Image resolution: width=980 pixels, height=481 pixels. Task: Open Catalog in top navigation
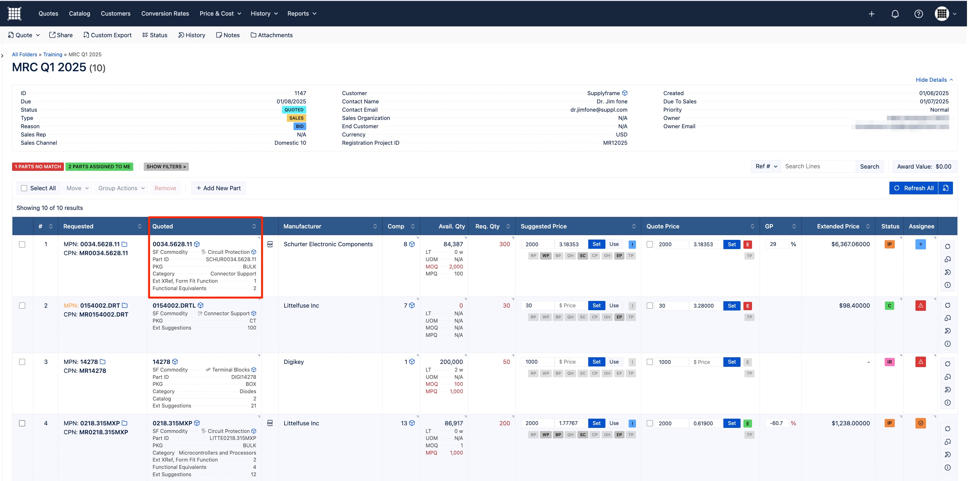(79, 14)
